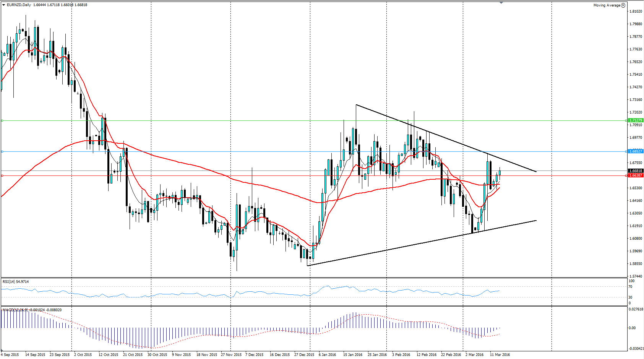The image size is (644, 359).
Task: Click the 2 Mar 2016 date label
Action: pos(474,355)
